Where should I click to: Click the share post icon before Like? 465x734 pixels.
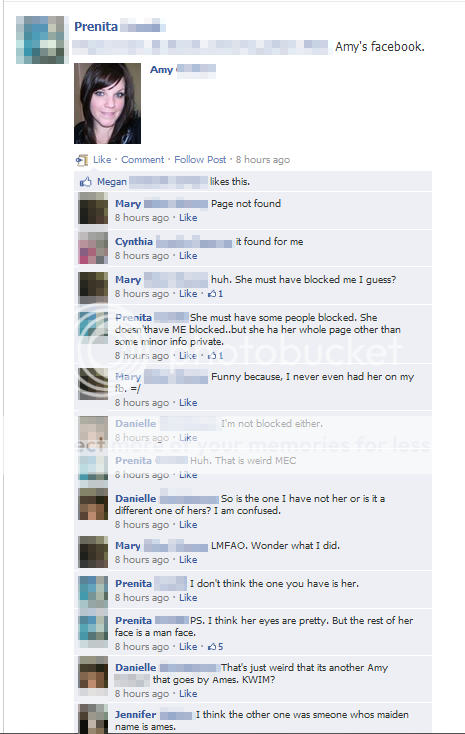click(81, 160)
